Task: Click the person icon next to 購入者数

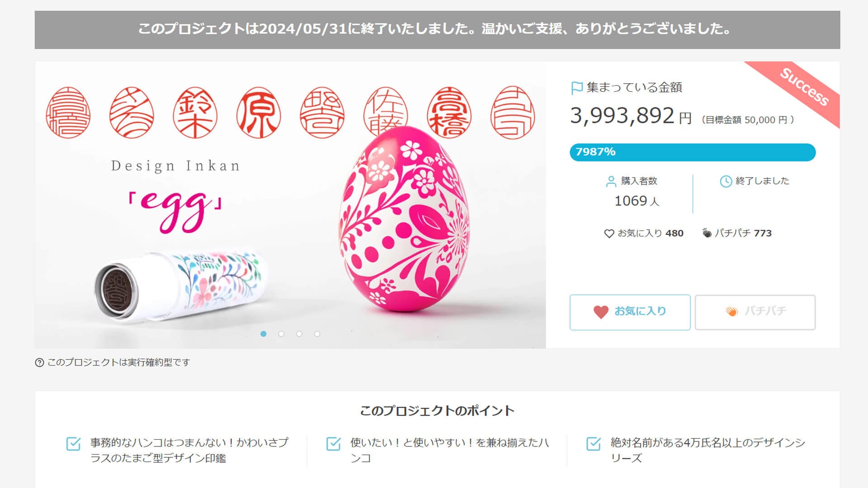Action: [x=611, y=181]
